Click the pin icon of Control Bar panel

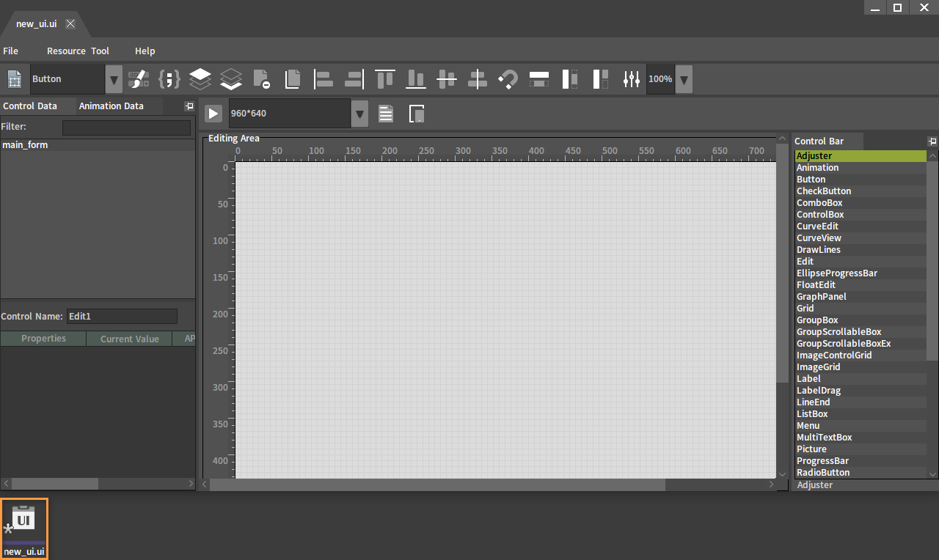(x=932, y=141)
